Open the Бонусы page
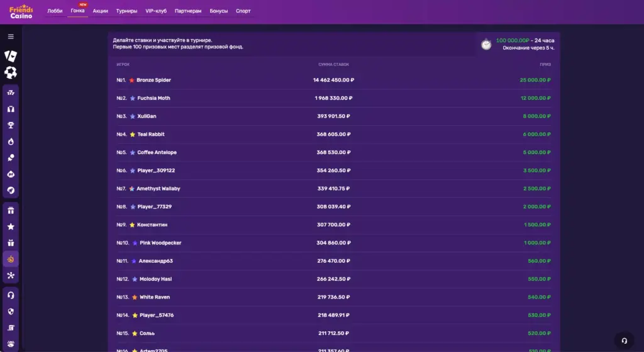 (219, 11)
